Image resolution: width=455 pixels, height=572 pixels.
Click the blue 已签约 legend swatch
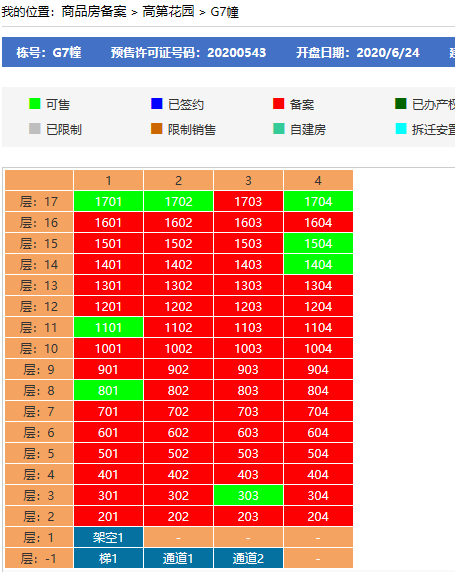click(157, 104)
